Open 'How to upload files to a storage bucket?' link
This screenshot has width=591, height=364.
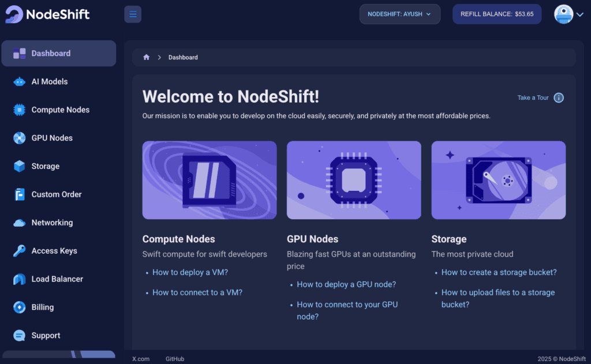point(498,298)
